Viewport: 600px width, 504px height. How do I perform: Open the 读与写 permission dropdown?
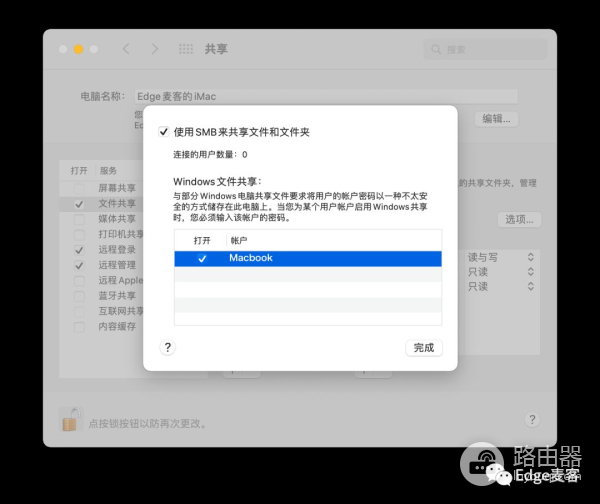(501, 257)
